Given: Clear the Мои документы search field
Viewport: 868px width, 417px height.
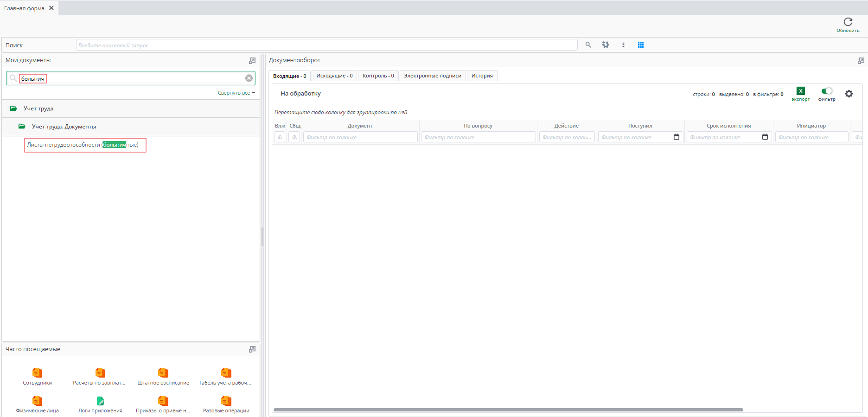Looking at the screenshot, I should coord(249,78).
